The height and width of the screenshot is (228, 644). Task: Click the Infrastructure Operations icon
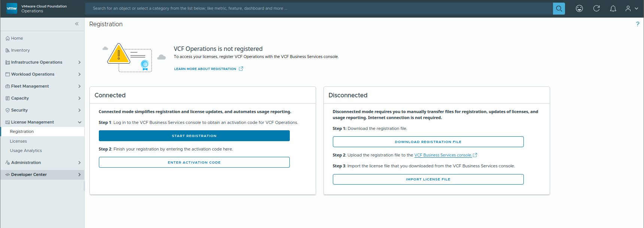pyautogui.click(x=7, y=62)
